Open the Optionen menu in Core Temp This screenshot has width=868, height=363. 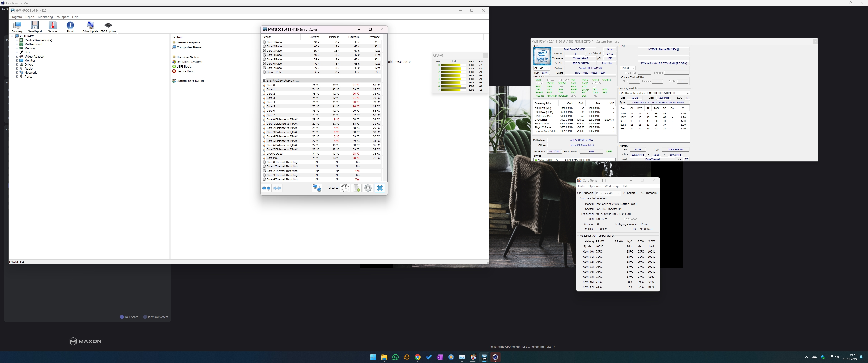click(595, 186)
